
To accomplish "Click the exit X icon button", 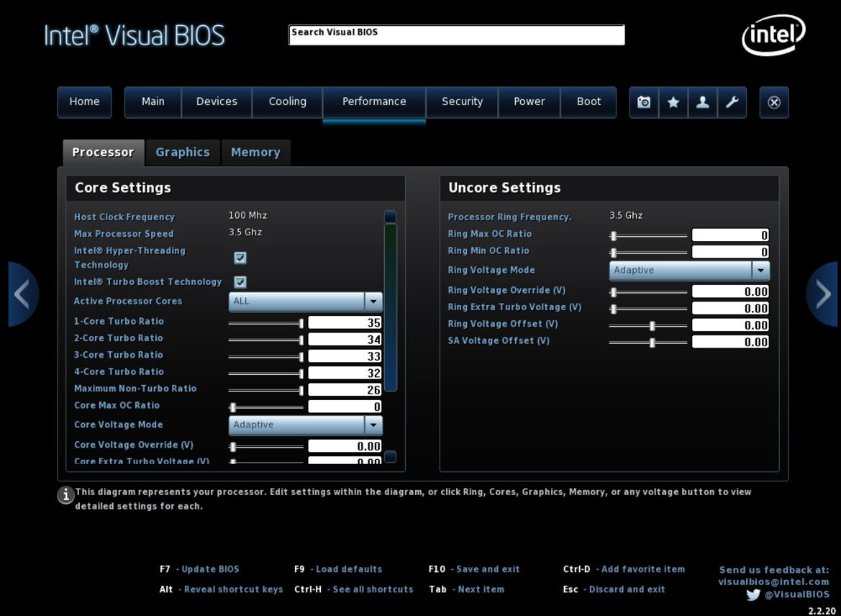I will coord(774,102).
